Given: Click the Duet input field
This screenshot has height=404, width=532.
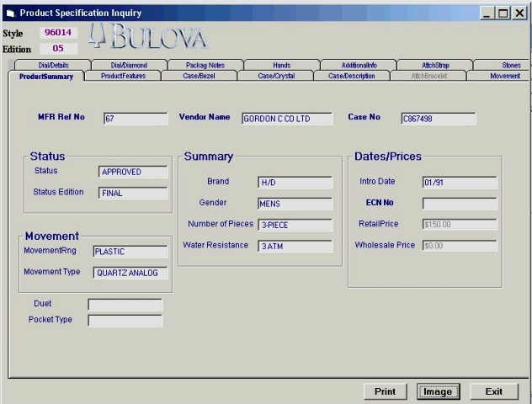Looking at the screenshot, I should (x=125, y=305).
